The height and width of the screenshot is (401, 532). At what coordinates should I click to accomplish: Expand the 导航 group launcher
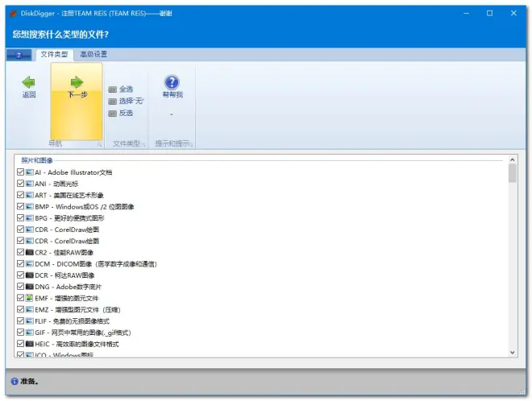pos(99,144)
